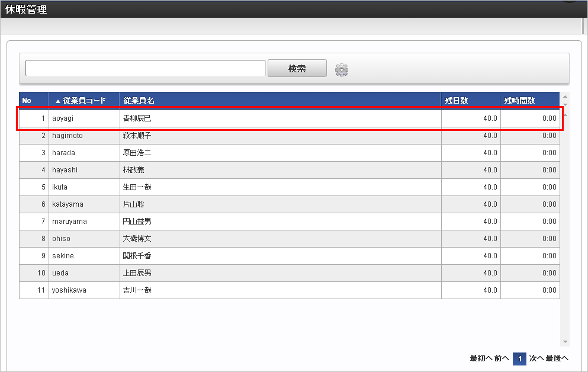Select employee code katayama cell

(84, 204)
